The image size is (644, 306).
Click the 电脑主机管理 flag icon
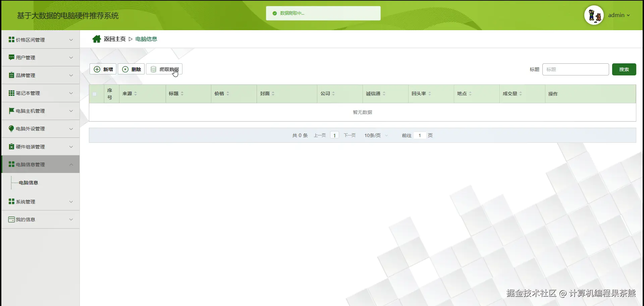(11, 111)
